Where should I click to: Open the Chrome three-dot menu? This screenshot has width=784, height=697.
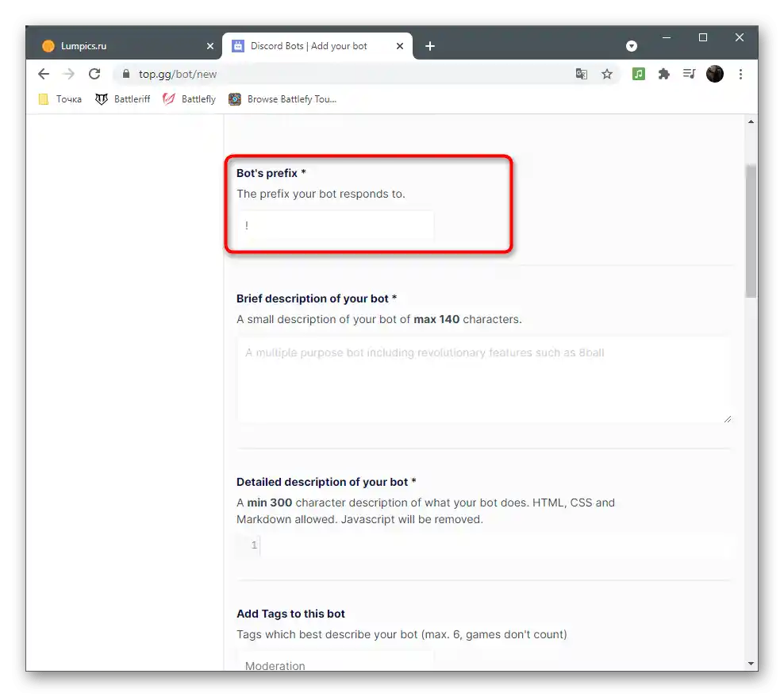tap(740, 74)
